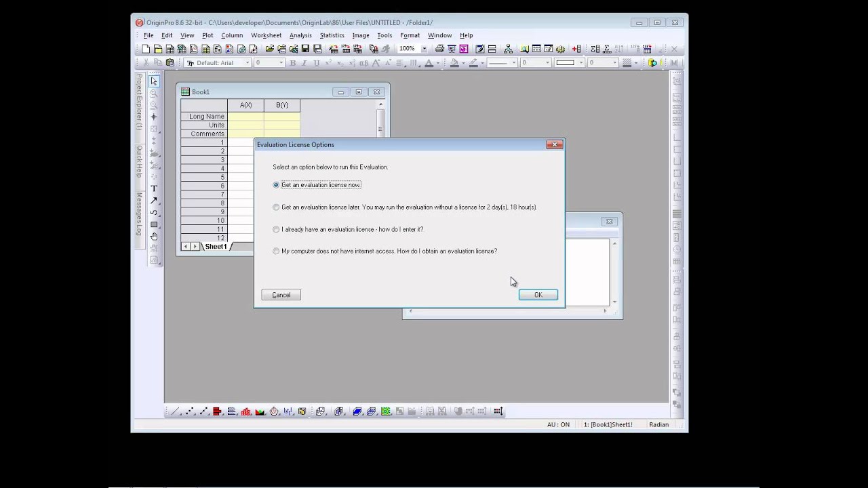Click OK in Evaluation License Options

coord(538,295)
